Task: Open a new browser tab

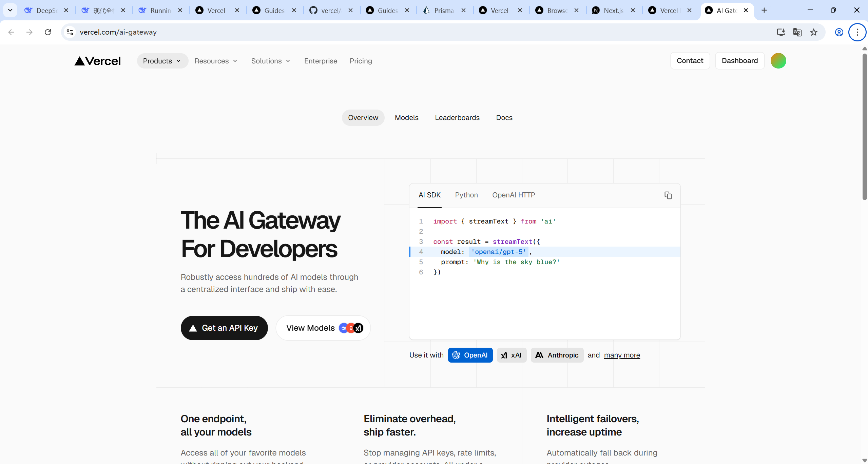Action: 764,11
